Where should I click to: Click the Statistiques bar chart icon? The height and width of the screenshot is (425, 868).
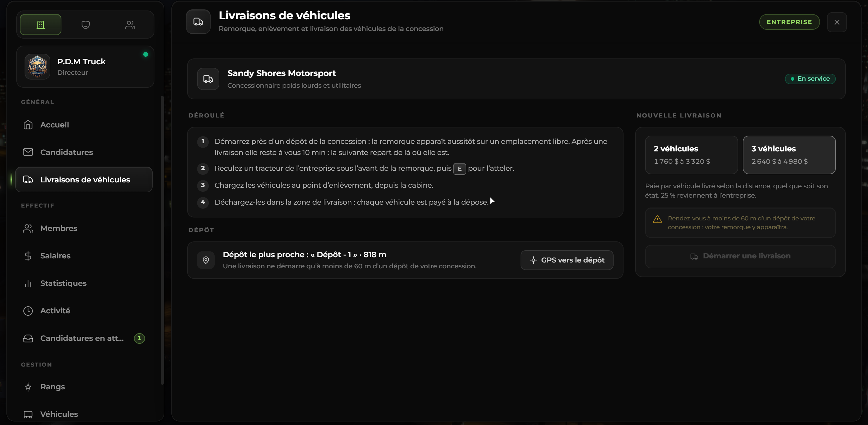click(28, 283)
